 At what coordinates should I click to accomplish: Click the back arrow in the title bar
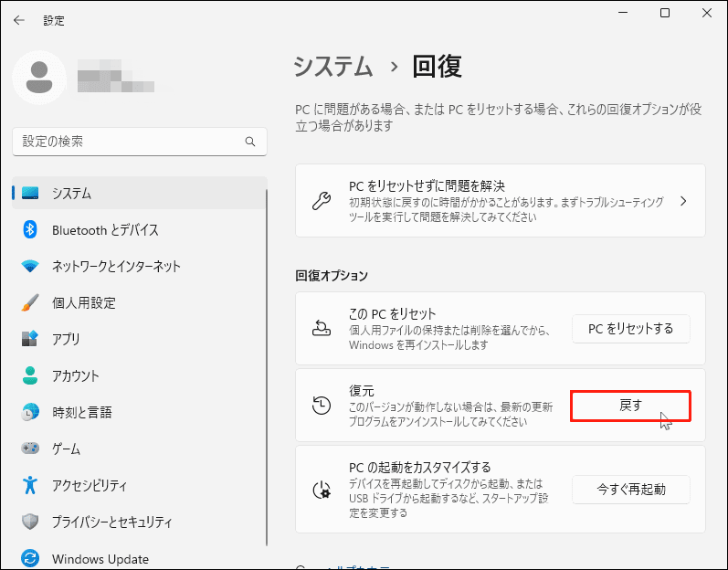click(x=18, y=20)
